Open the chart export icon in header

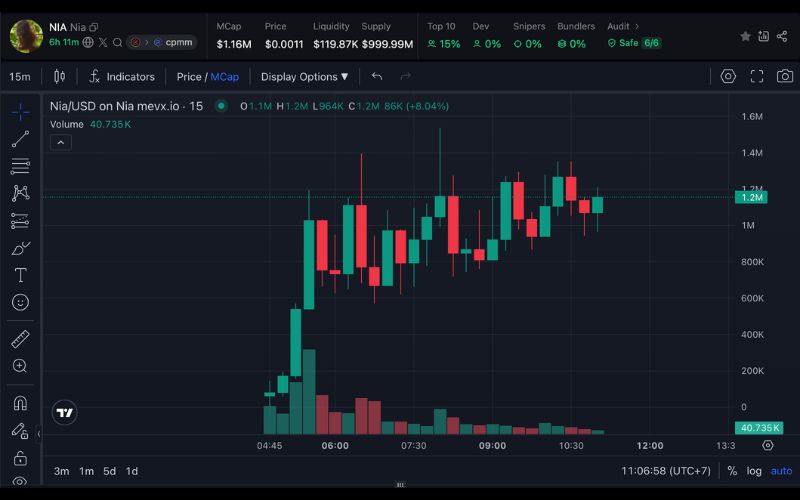(764, 36)
